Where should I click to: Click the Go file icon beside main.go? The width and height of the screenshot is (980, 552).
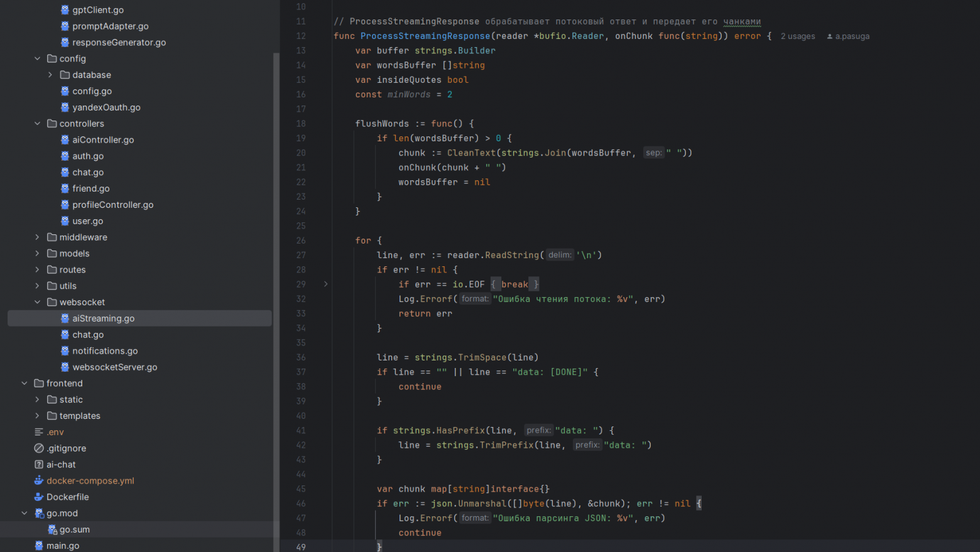(39, 546)
